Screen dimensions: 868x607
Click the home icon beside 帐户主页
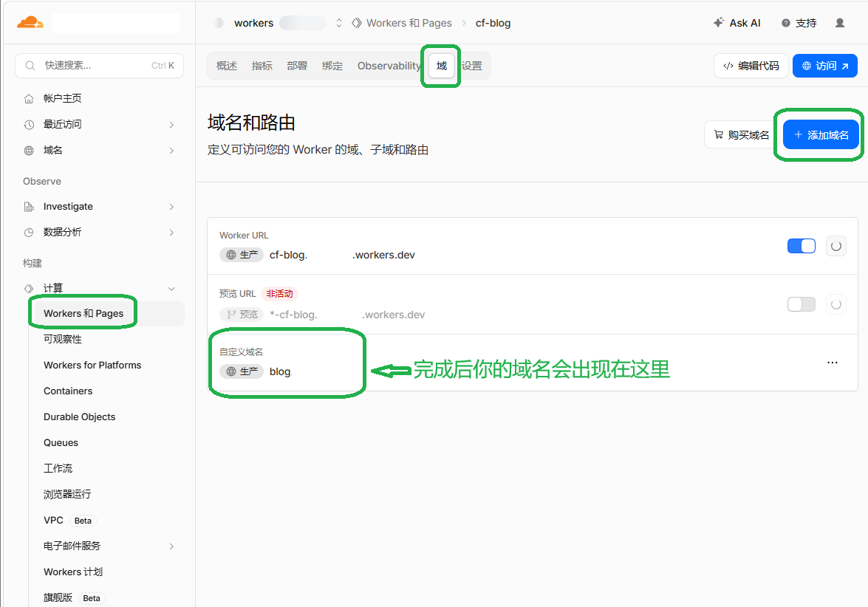(x=29, y=98)
